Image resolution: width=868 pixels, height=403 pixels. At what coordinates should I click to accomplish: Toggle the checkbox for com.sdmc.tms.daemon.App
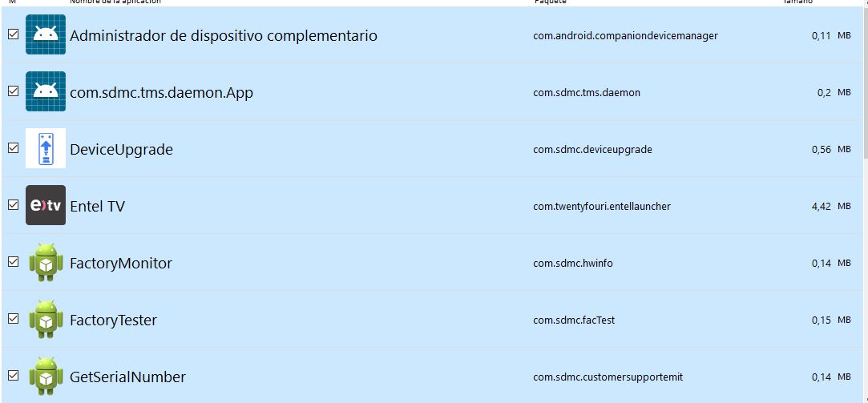point(13,91)
